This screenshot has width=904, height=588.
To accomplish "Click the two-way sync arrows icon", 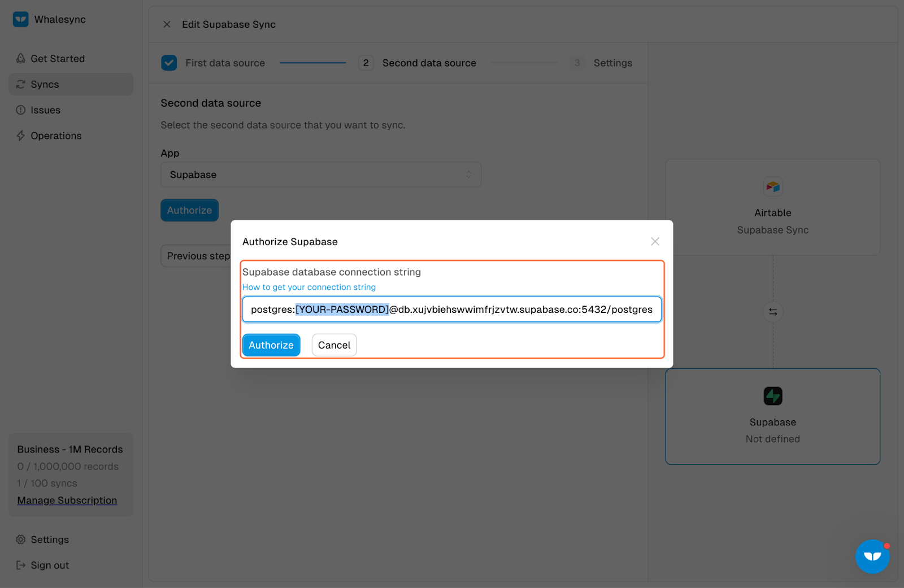I will tap(773, 312).
